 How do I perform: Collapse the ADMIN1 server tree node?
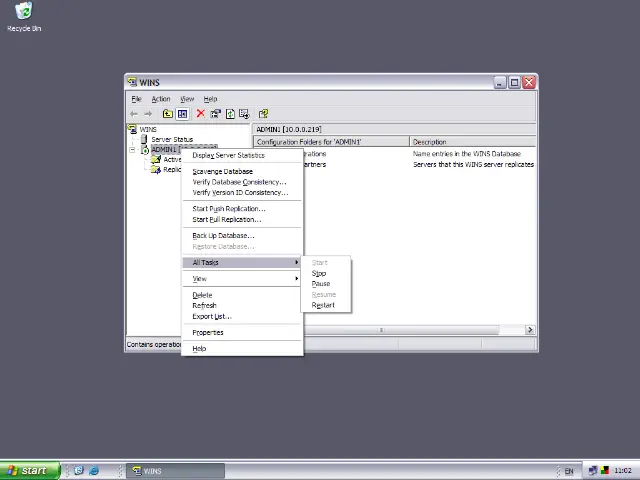(133, 149)
